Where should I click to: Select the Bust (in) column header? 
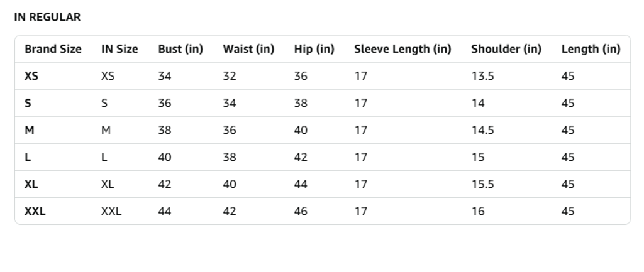[x=180, y=49]
